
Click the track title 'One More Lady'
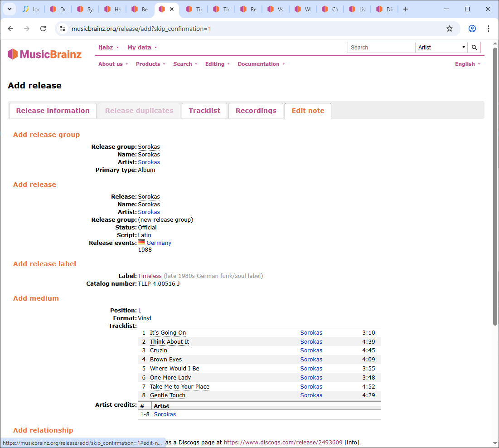point(170,378)
